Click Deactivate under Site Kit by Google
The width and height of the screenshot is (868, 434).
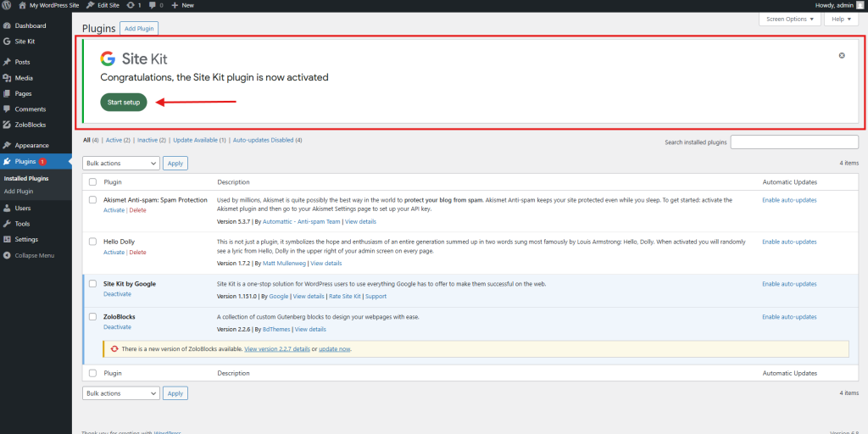click(x=117, y=293)
